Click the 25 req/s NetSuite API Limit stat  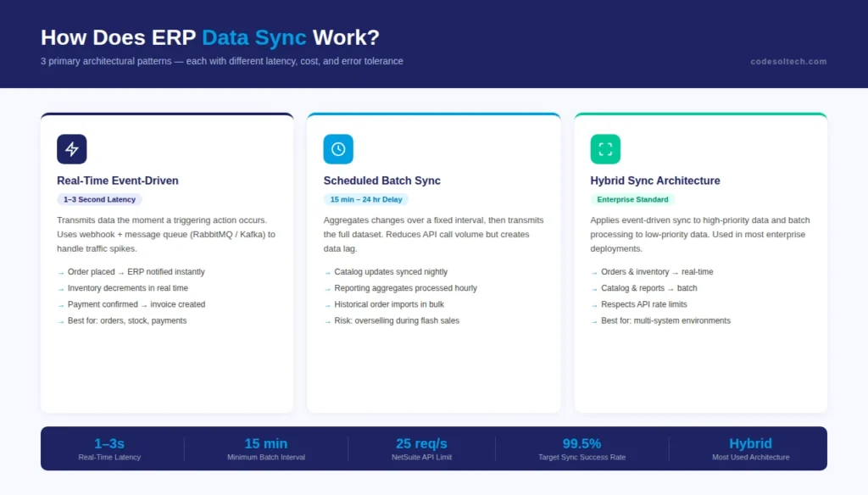pos(421,449)
